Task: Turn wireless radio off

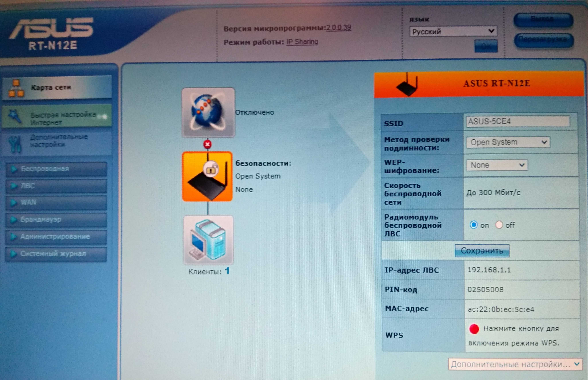Action: tap(499, 225)
